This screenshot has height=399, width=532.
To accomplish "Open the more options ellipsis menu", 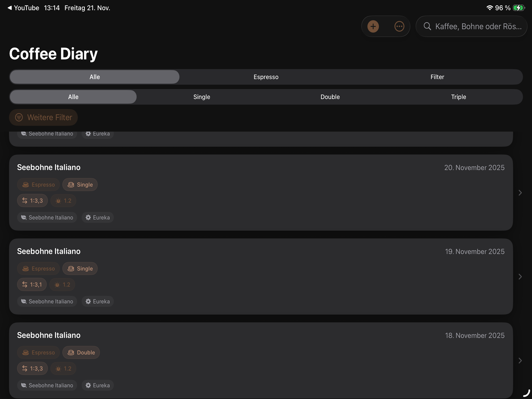I will point(399,26).
